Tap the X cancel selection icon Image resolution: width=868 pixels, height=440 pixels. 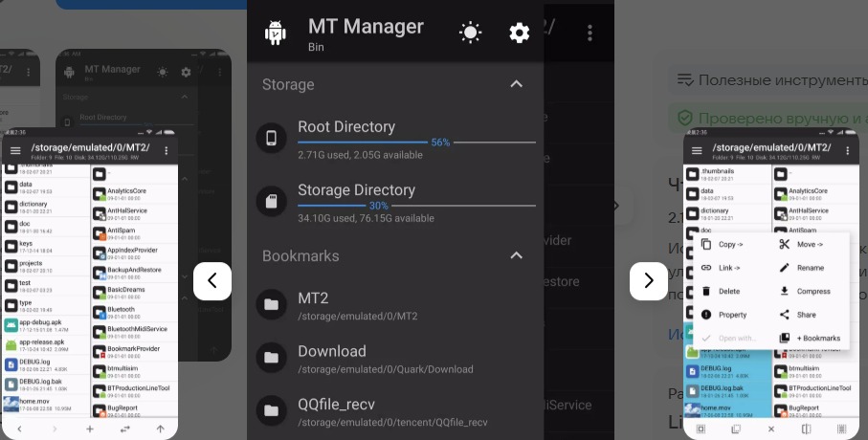point(771,429)
